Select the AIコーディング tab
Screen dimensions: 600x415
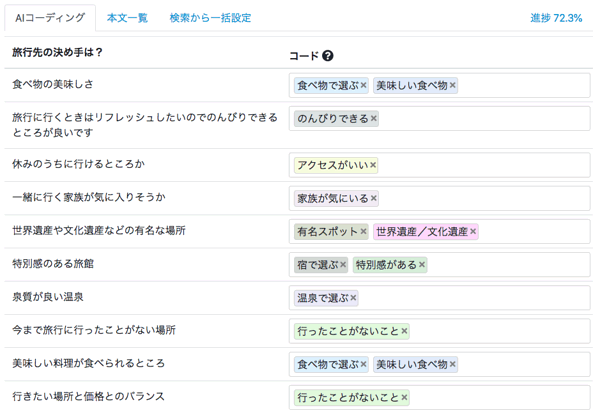[50, 18]
